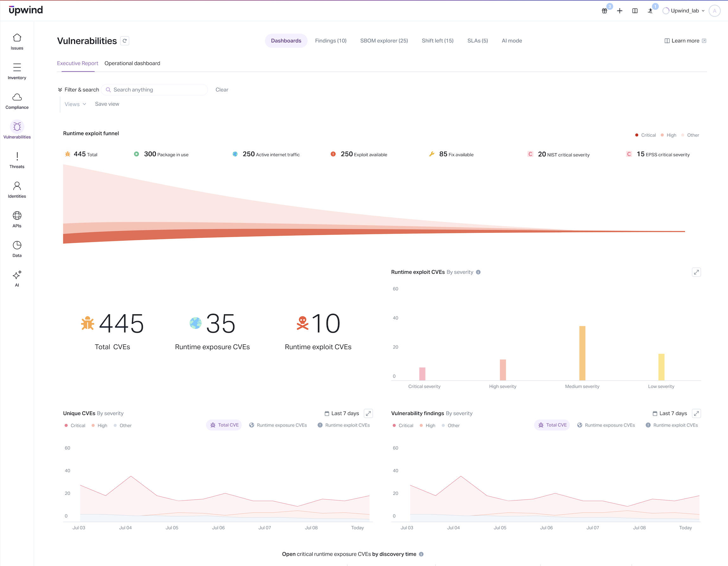This screenshot has height=566, width=728.
Task: Toggle Runtime exploit CVEs in Vulnerability findings
Action: click(672, 425)
